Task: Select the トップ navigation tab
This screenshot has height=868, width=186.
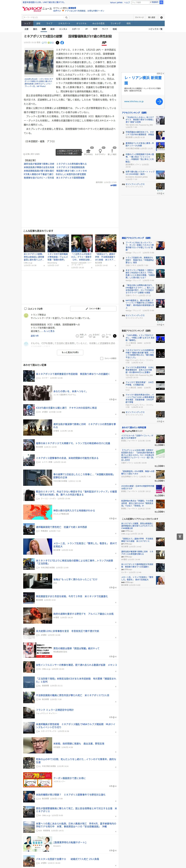Action: point(27,24)
